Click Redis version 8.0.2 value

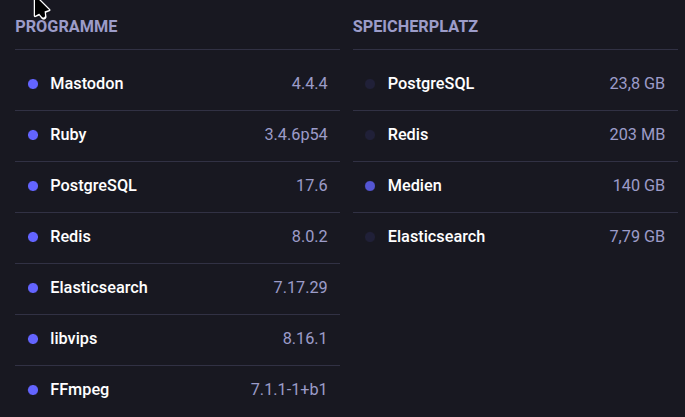point(310,237)
